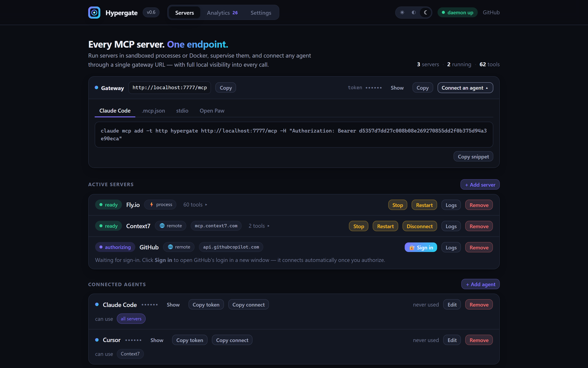Click the Analytics 26 count badge
This screenshot has width=588, height=368.
click(235, 13)
